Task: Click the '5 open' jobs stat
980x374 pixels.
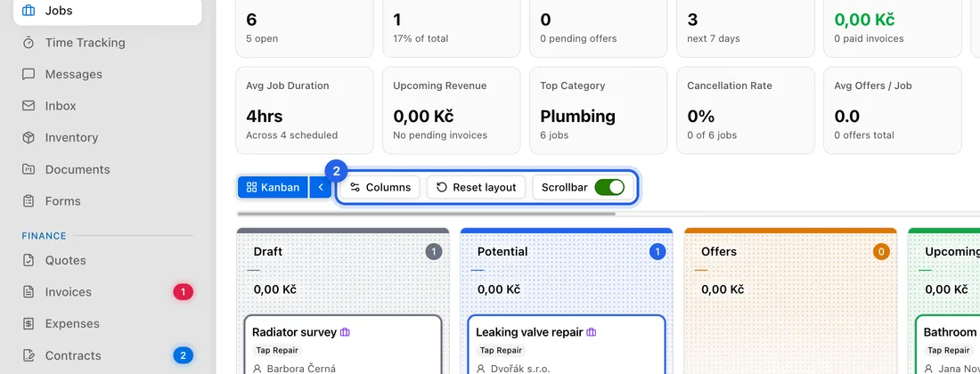Action: 262,38
